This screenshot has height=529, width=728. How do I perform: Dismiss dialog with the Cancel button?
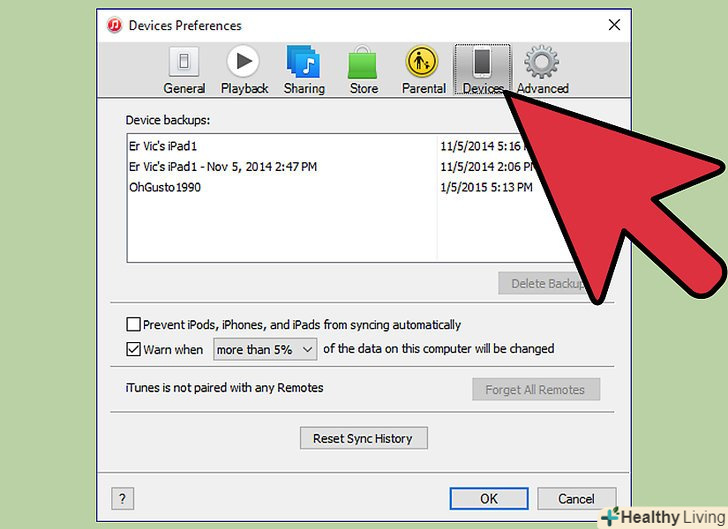point(577,498)
